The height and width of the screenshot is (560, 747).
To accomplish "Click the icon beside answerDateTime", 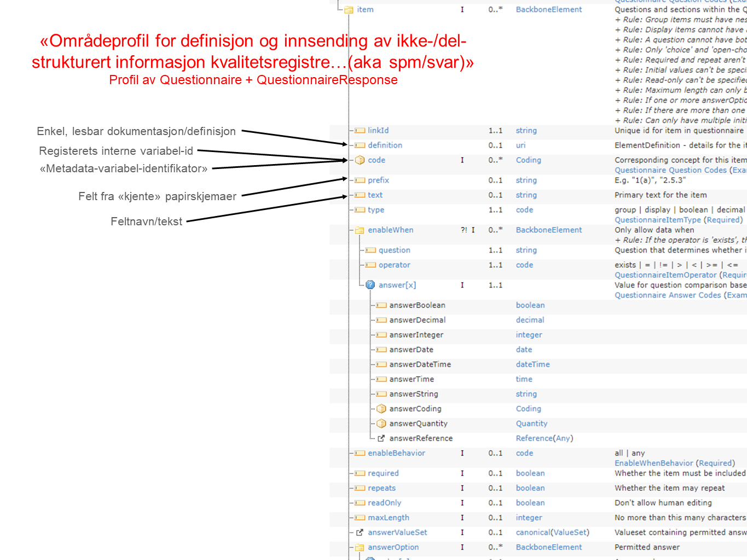I will click(381, 365).
